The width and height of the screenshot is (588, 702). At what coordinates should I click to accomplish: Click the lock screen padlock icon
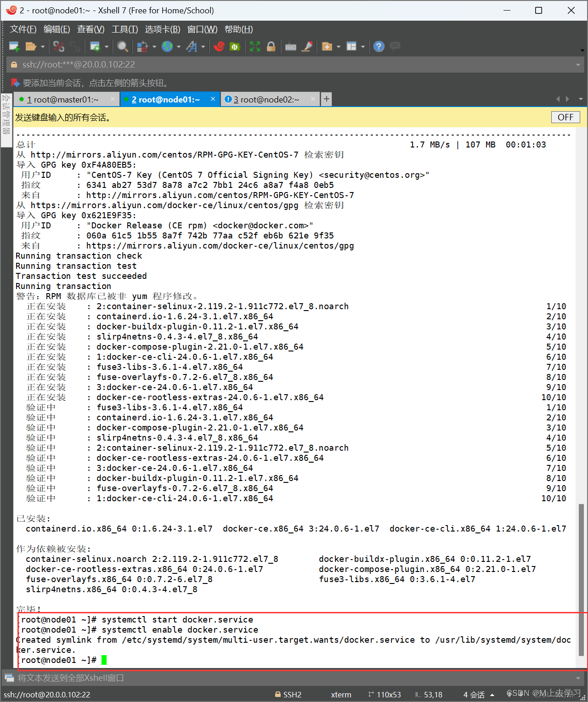tap(271, 46)
